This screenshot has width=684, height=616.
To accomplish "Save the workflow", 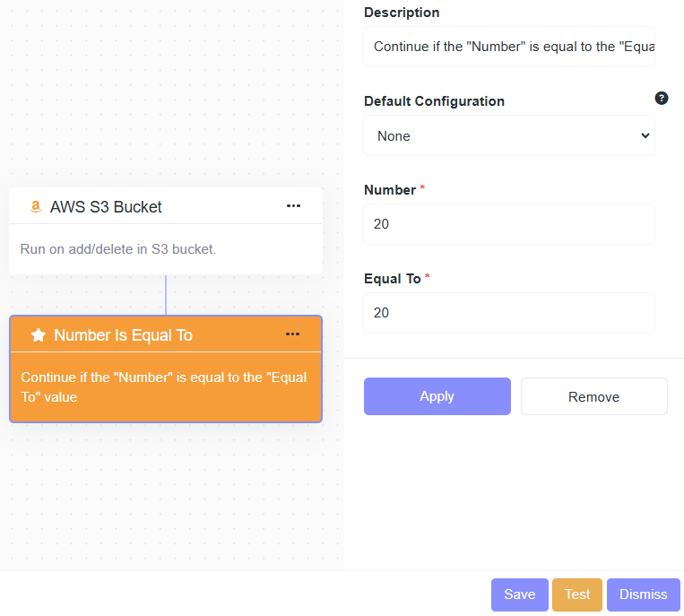I will pos(519,594).
